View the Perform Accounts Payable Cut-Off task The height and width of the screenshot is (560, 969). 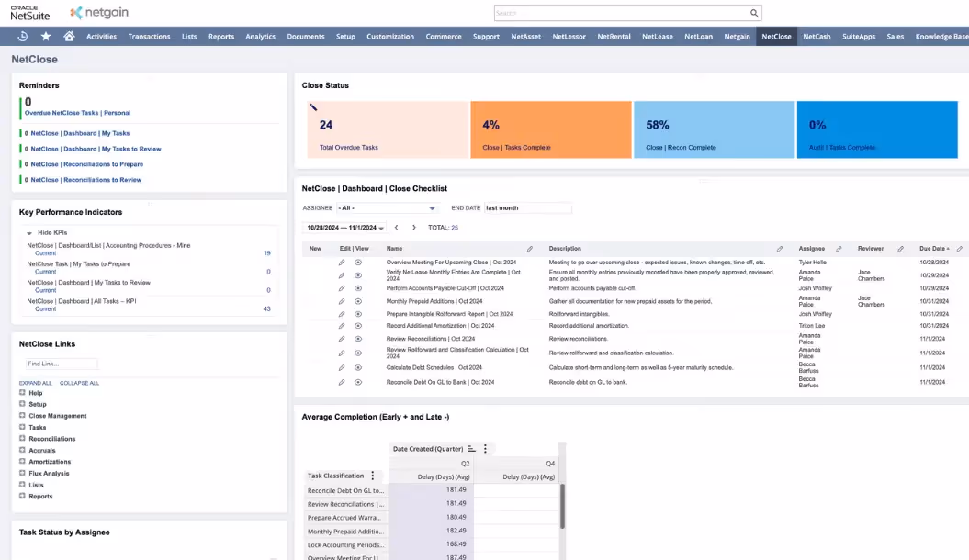point(358,288)
